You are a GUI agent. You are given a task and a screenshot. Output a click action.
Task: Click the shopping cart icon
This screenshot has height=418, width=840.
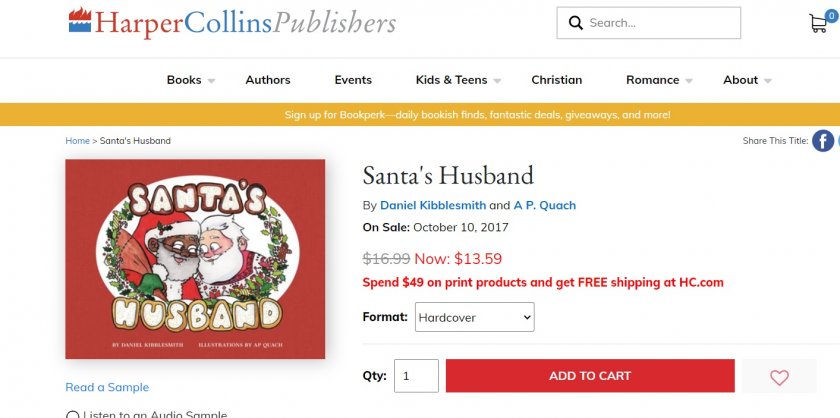(x=818, y=24)
